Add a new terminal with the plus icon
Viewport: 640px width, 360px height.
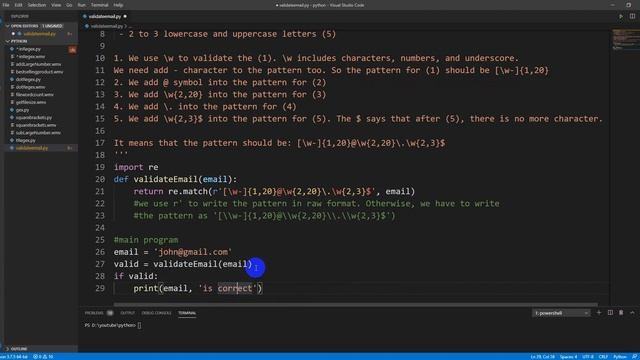click(599, 313)
